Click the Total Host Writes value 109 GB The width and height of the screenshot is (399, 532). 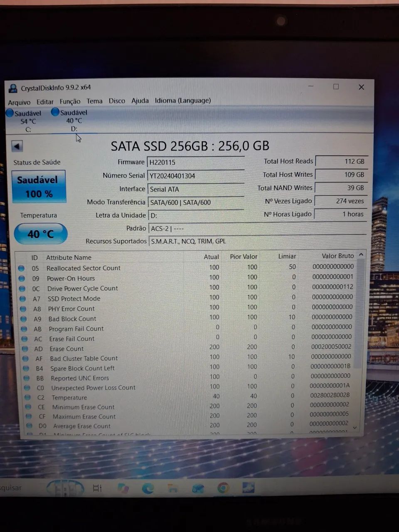pos(341,175)
